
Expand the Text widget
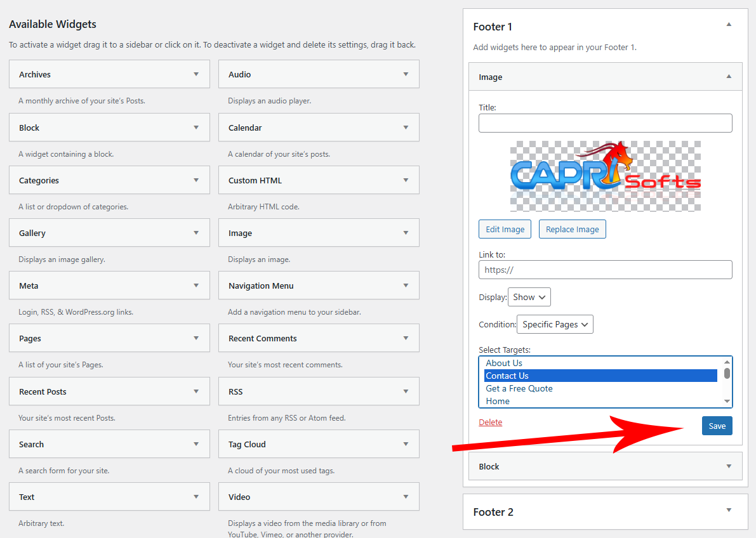196,497
